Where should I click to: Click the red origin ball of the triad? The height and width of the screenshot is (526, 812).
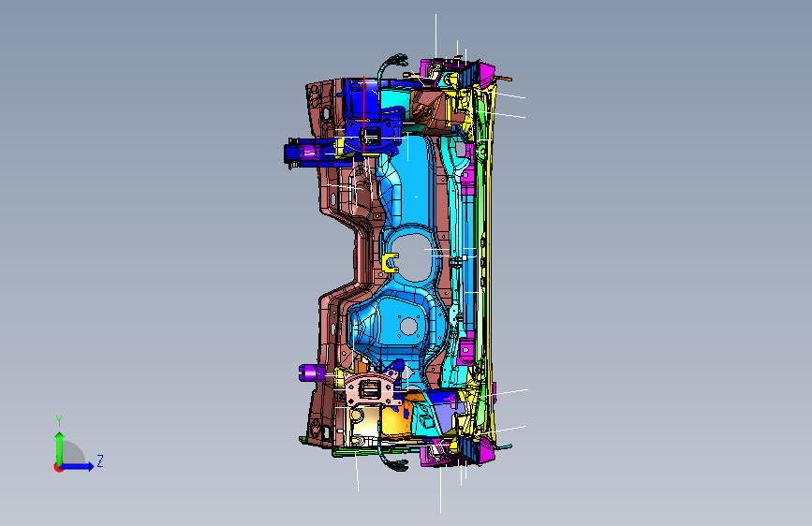[x=58, y=467]
